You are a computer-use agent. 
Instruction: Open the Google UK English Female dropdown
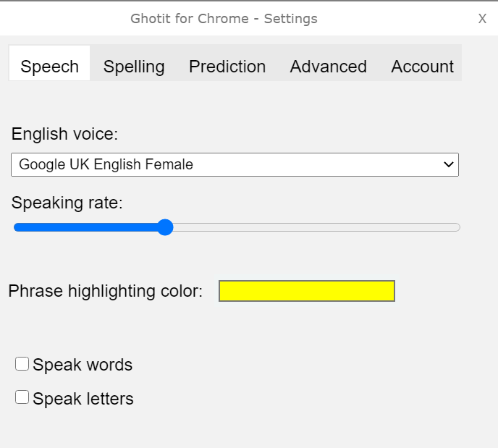point(235,164)
